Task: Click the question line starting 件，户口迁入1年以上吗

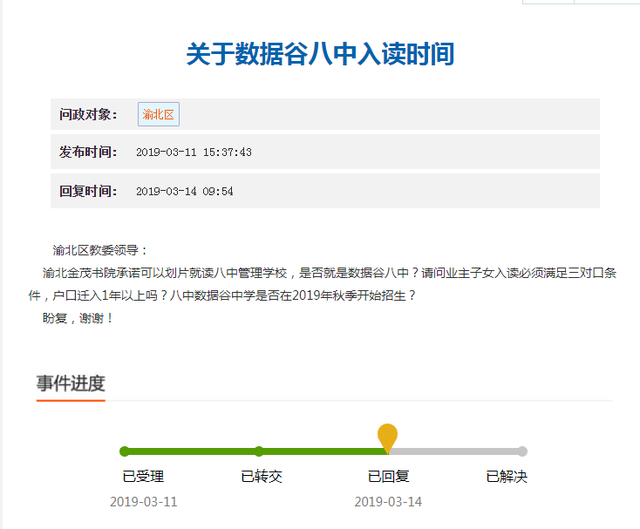Action: (x=222, y=296)
